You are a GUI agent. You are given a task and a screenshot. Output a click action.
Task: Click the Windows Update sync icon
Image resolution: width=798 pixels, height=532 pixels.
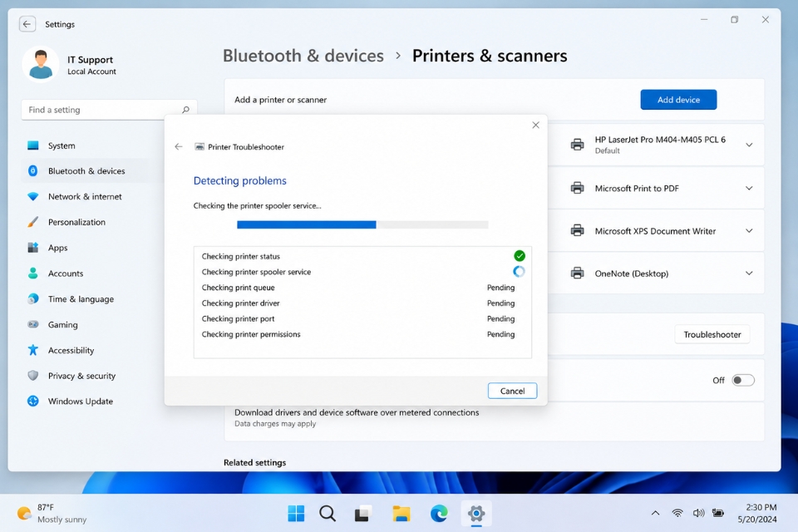point(33,401)
